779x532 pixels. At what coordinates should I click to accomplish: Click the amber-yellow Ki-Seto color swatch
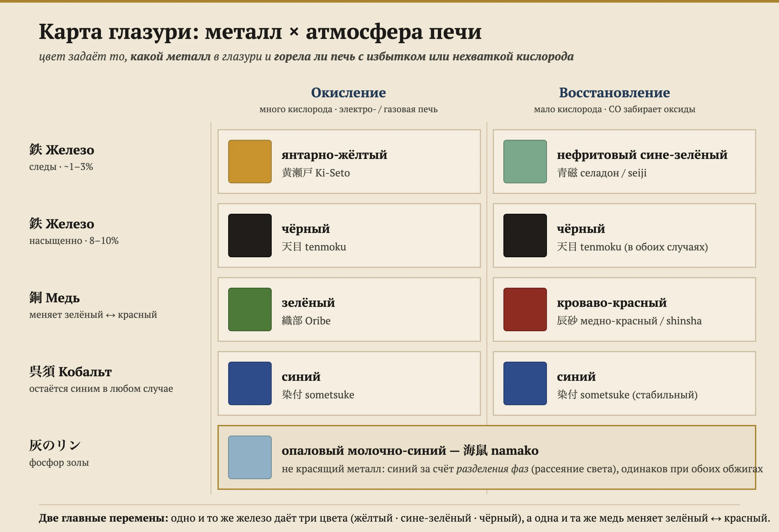(x=250, y=162)
